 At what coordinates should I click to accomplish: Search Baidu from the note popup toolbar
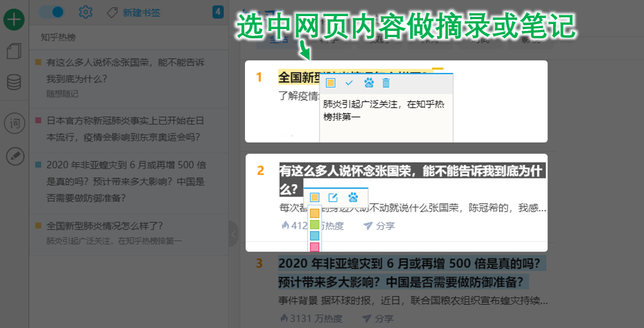(368, 83)
